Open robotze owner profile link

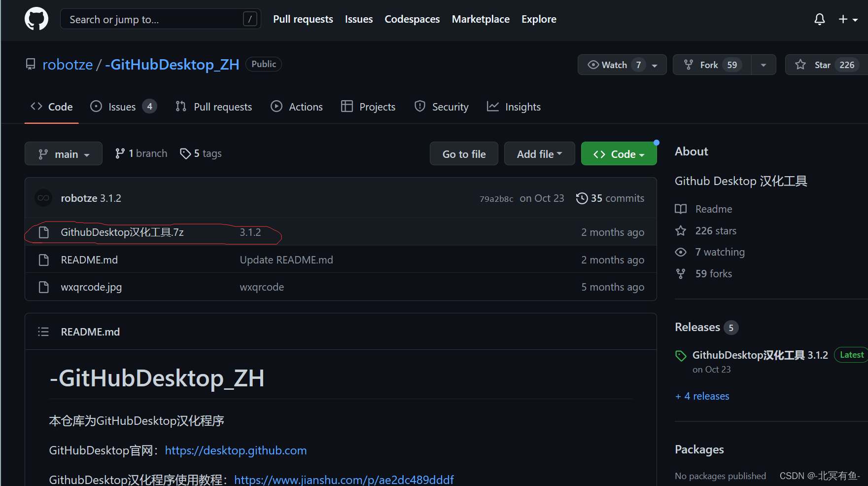coord(68,65)
